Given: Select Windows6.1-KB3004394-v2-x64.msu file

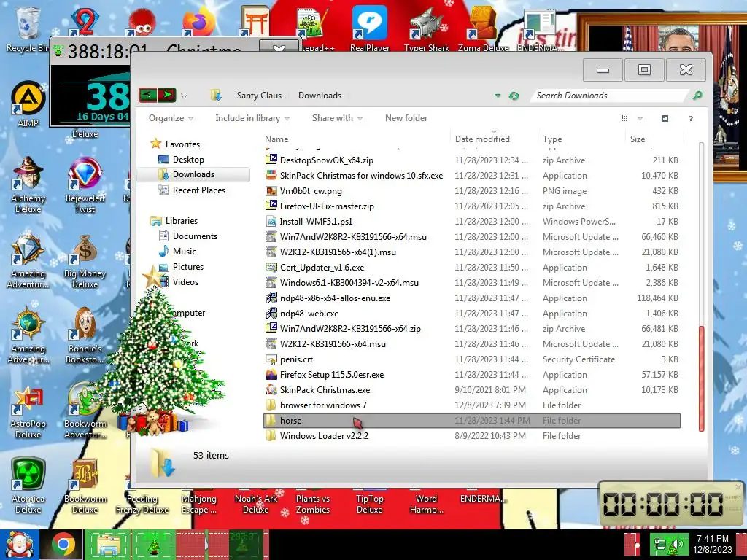Looking at the screenshot, I should 472,283.
